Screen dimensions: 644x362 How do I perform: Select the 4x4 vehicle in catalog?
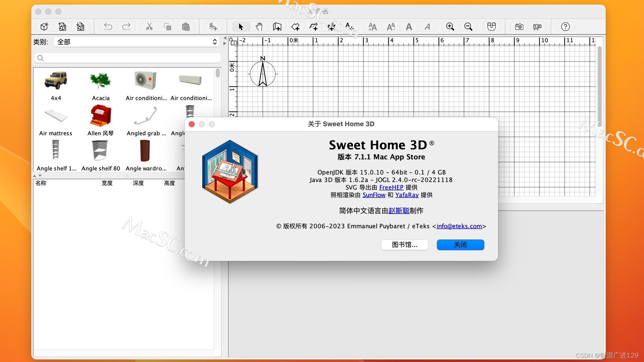[56, 86]
